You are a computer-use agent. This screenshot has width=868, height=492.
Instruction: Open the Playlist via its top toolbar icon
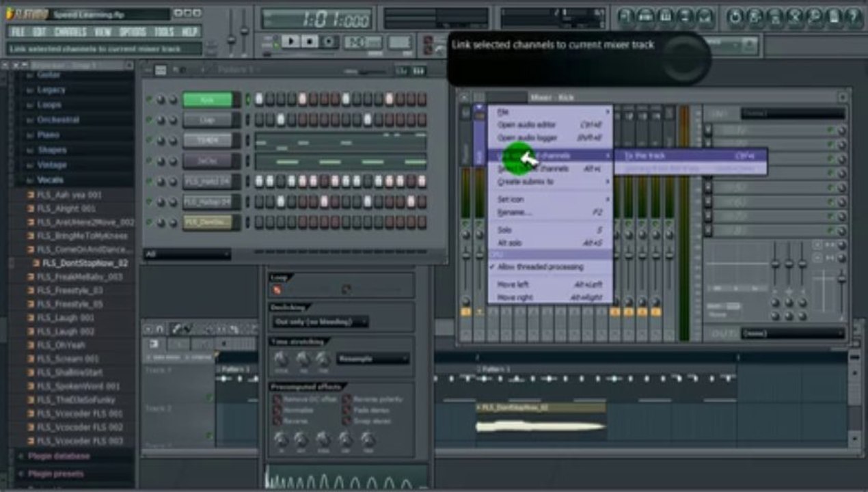626,17
